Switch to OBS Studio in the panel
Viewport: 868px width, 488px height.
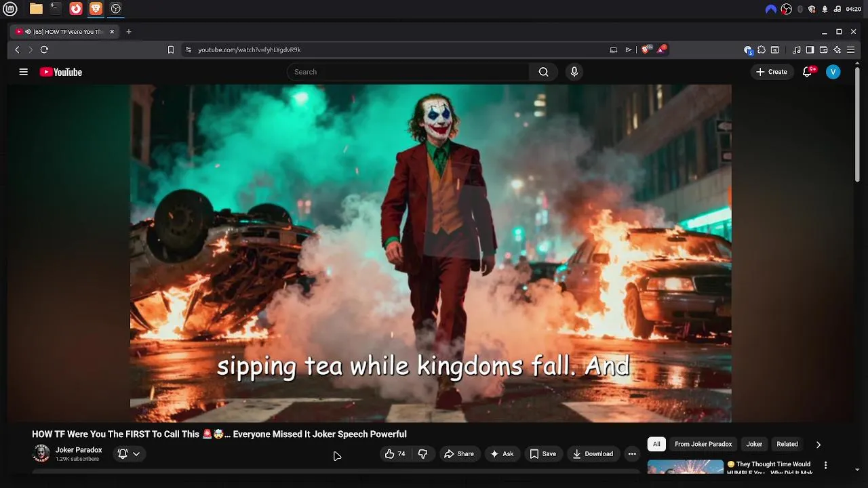click(x=116, y=9)
